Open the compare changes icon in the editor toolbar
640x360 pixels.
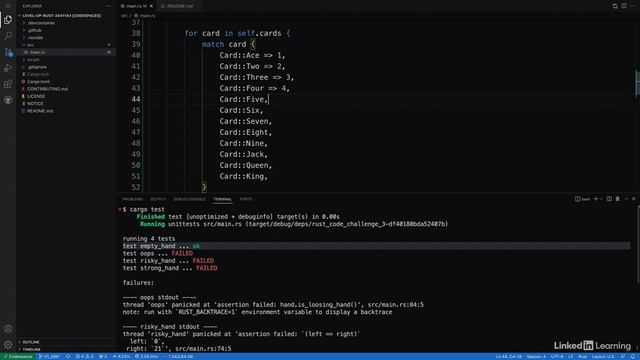(x=615, y=6)
